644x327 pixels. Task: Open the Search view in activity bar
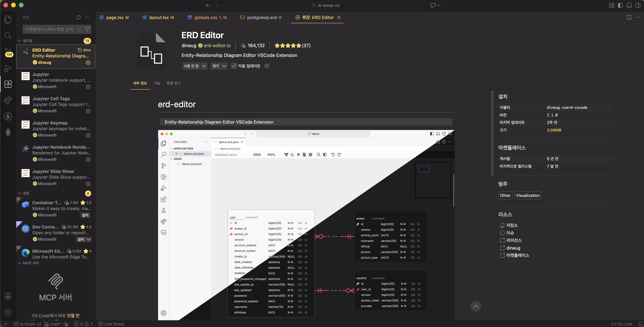[x=8, y=36]
